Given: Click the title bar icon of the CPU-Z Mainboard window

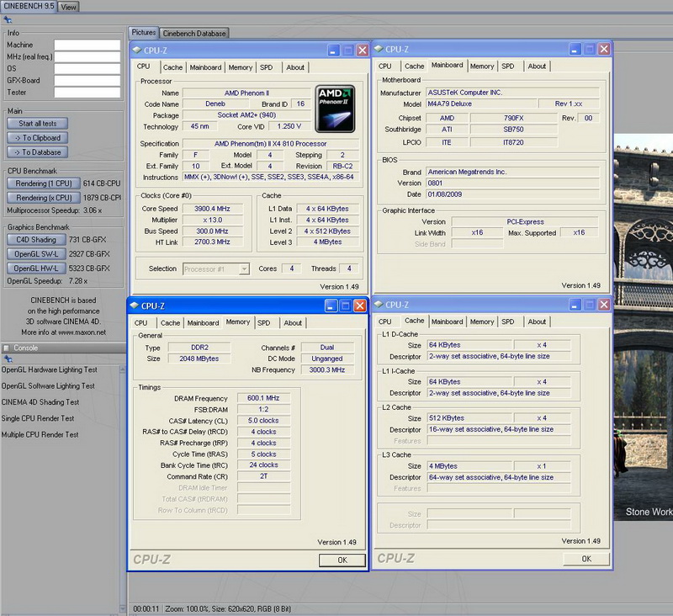Looking at the screenshot, I should (379, 50).
